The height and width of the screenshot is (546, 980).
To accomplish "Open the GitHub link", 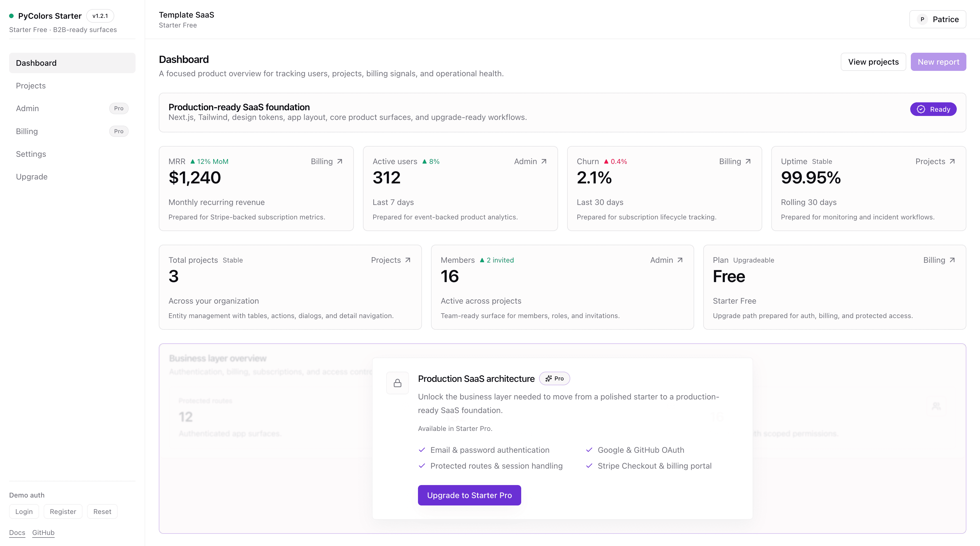I will (x=43, y=532).
